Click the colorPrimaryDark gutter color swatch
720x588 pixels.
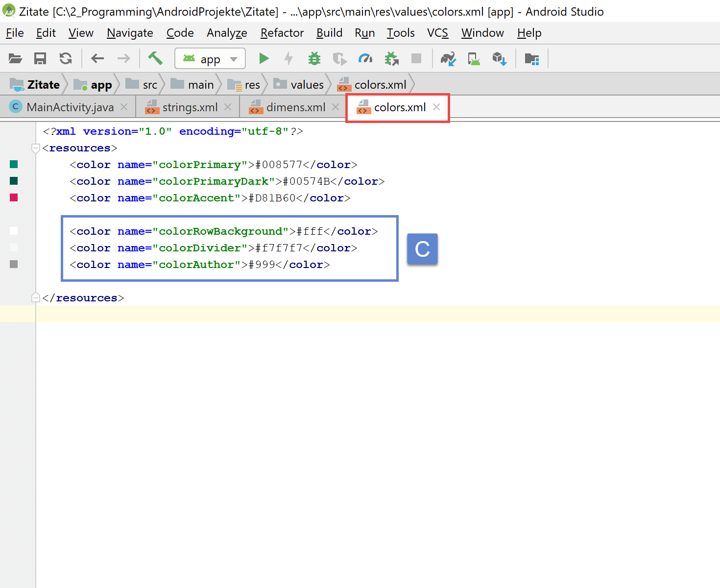click(x=14, y=181)
